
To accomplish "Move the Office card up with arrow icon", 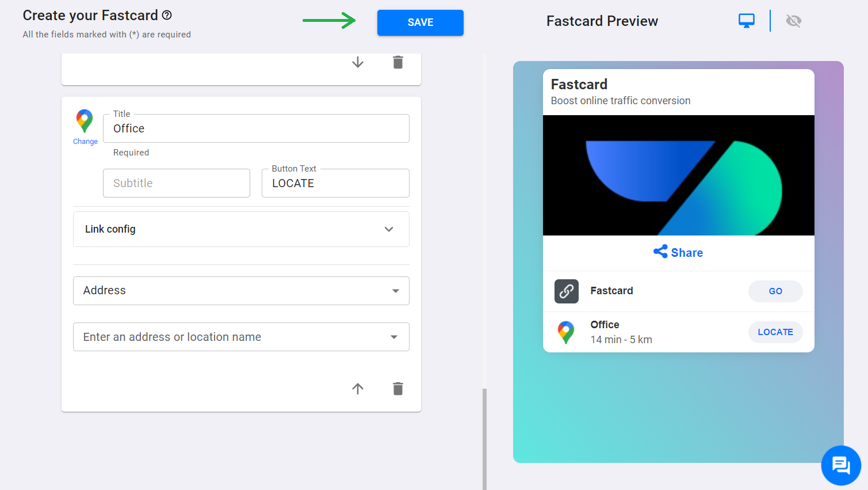I will pos(358,389).
